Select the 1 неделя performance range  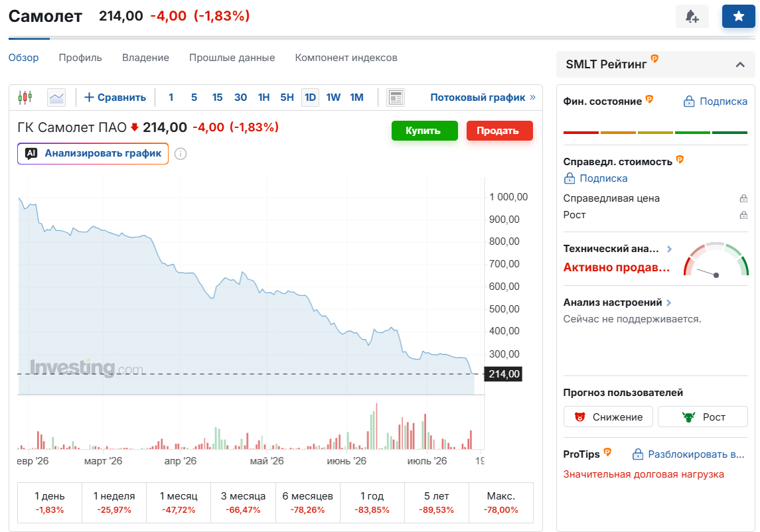(x=114, y=502)
